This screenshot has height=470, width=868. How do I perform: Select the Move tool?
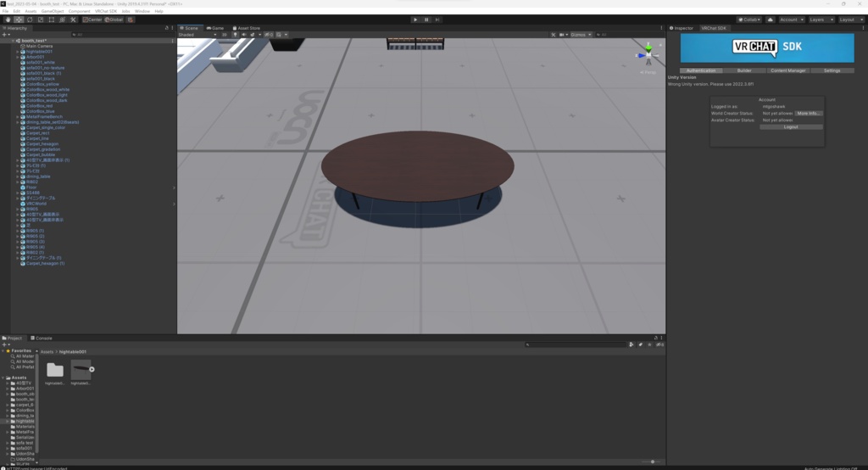(19, 20)
